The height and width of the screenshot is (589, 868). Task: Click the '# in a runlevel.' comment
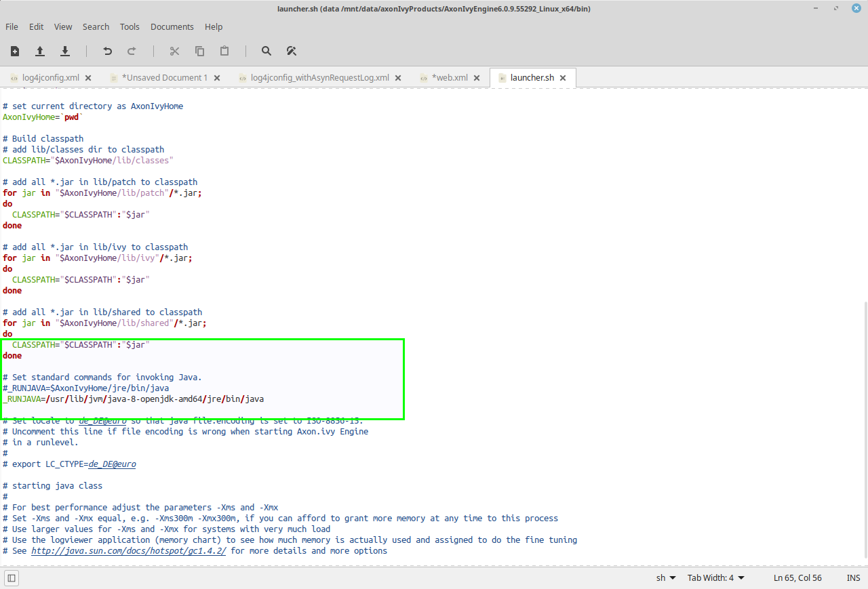click(x=41, y=443)
